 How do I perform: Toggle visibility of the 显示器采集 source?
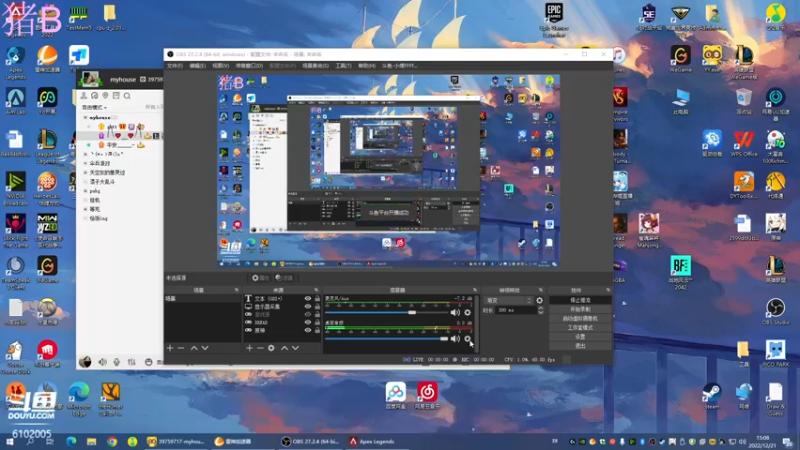[308, 307]
